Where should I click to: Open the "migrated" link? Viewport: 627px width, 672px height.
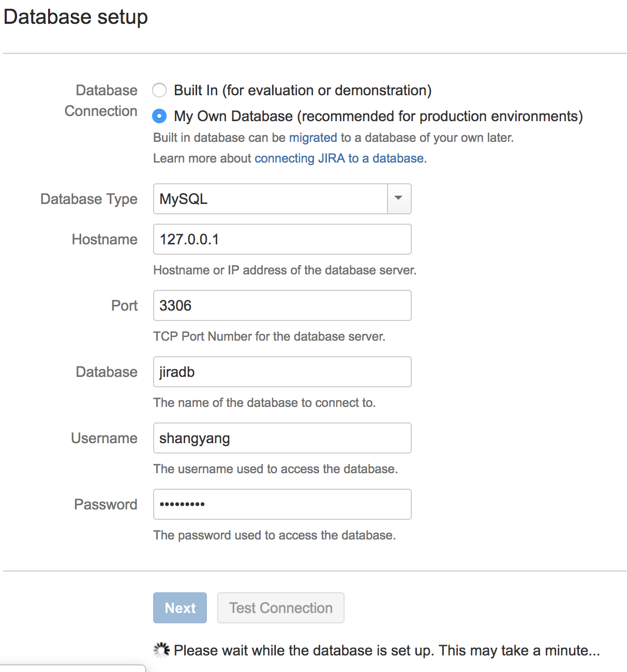pos(312,138)
